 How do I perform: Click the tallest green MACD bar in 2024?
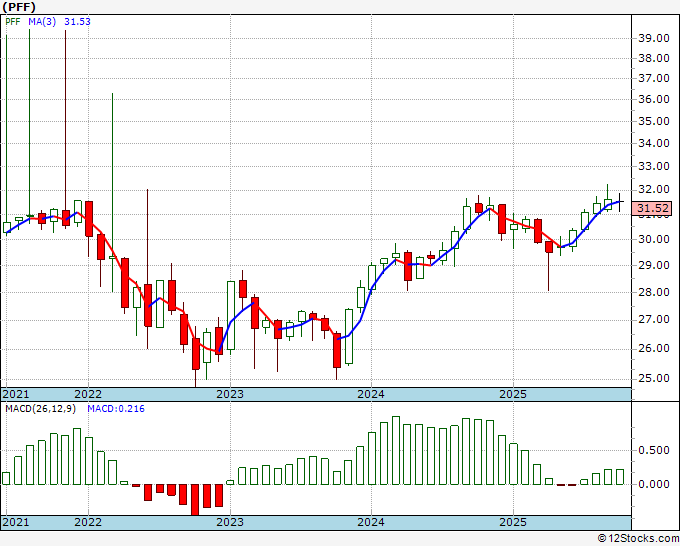(x=396, y=451)
